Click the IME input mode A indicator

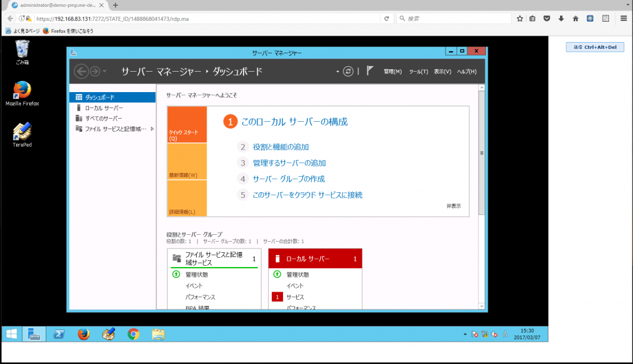point(505,334)
